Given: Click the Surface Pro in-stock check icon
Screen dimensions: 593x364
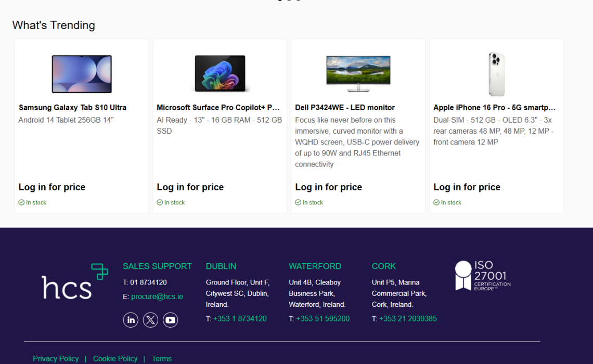Looking at the screenshot, I should [x=160, y=203].
